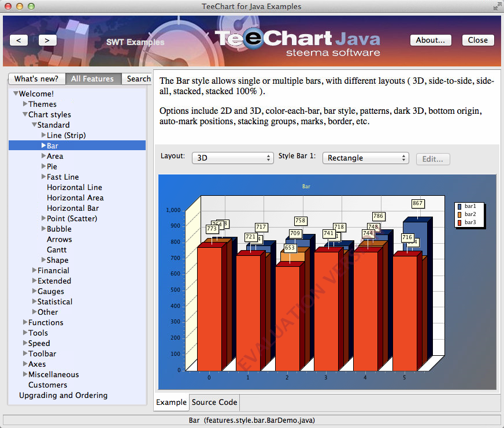Click the 867 bar value label
This screenshot has width=504, height=428.
coord(417,203)
